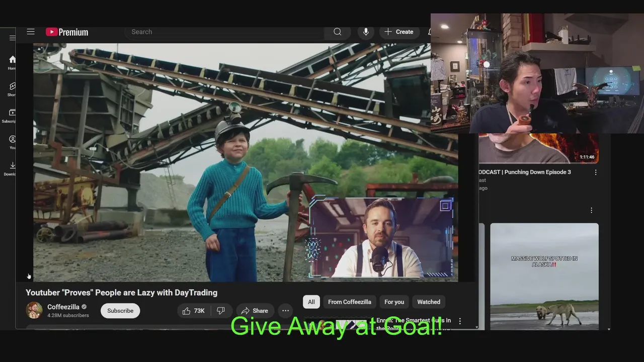The width and height of the screenshot is (644, 362).
Task: Open Shorts in the mini sidebar
Action: [12, 89]
